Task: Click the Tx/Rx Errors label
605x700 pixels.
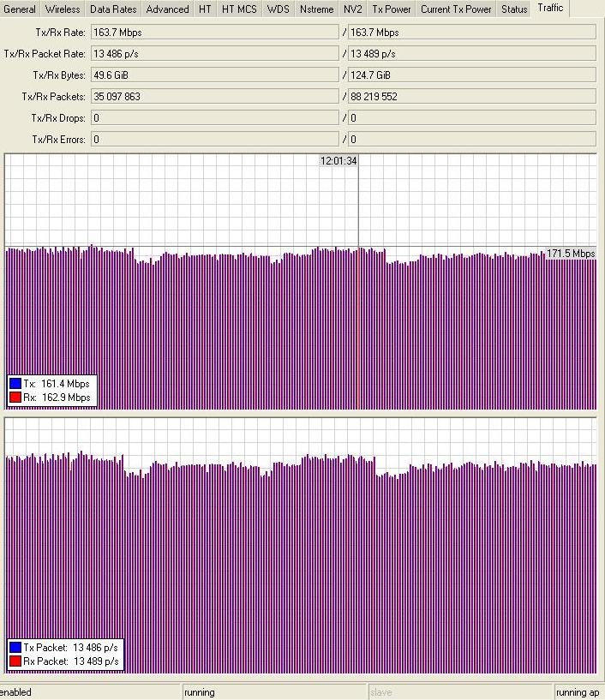Action: [58, 140]
